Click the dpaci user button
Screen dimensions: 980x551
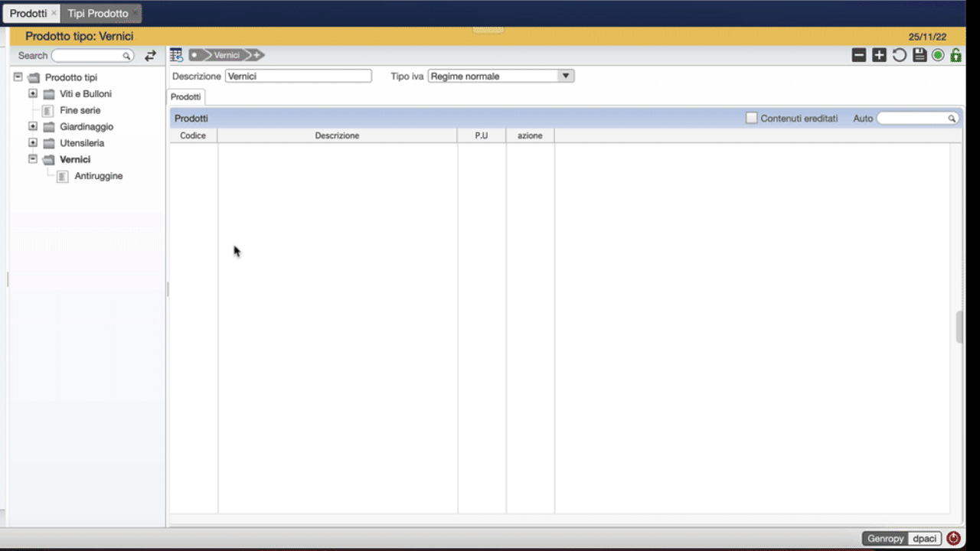pyautogui.click(x=925, y=539)
